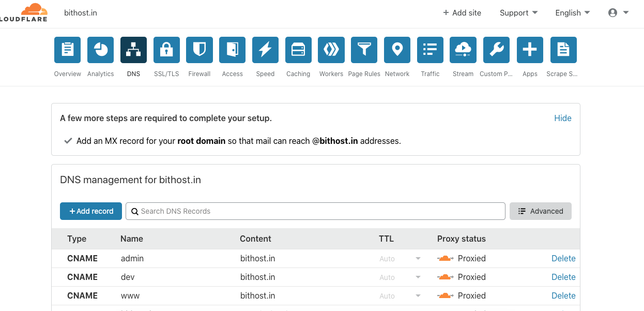The width and height of the screenshot is (644, 311).
Task: Select the www name cell
Action: click(x=130, y=295)
